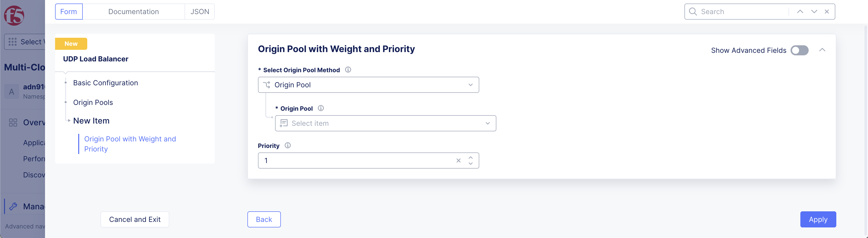Increase Priority value with up stepper
Image resolution: width=868 pixels, height=238 pixels.
pos(470,157)
